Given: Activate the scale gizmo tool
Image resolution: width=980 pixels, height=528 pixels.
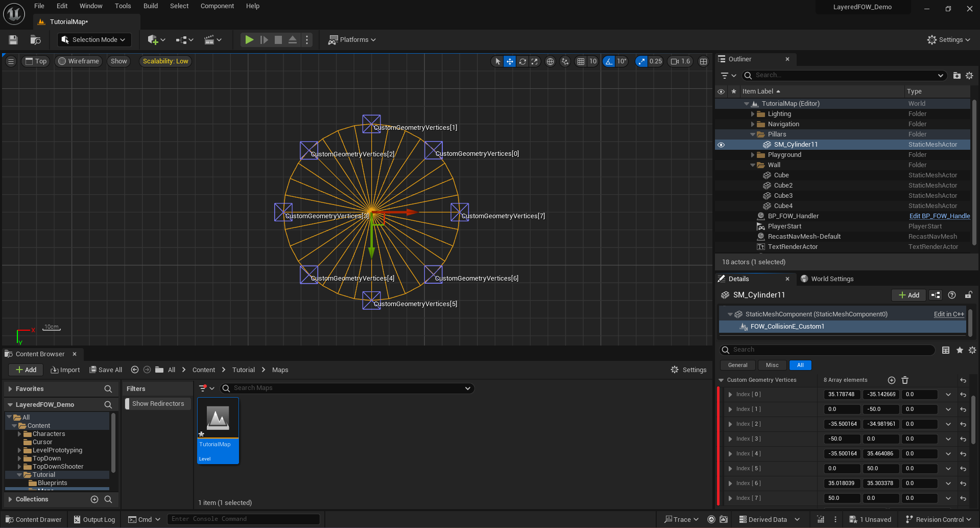Looking at the screenshot, I should pyautogui.click(x=535, y=61).
